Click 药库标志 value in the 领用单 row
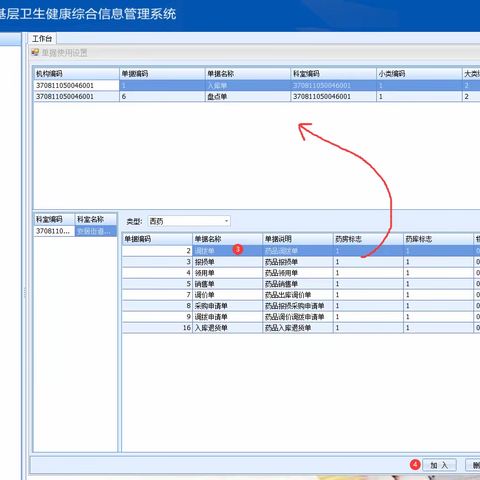The width and height of the screenshot is (480, 480). [438, 273]
